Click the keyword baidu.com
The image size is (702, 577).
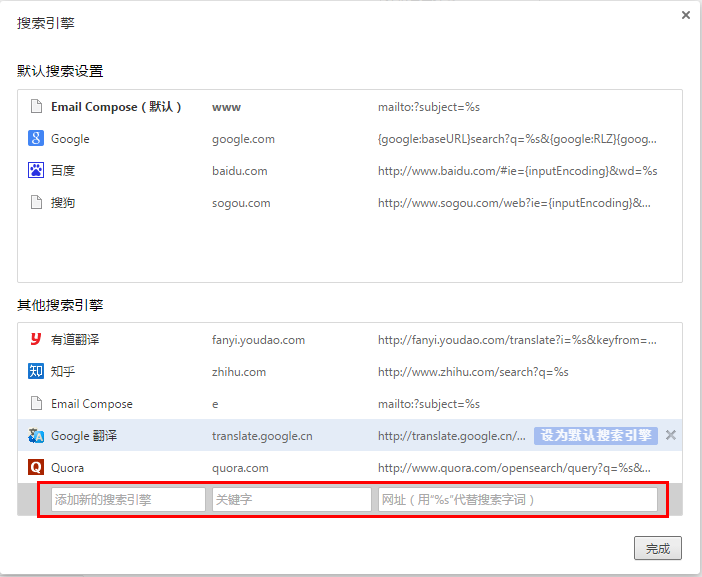pyautogui.click(x=240, y=171)
